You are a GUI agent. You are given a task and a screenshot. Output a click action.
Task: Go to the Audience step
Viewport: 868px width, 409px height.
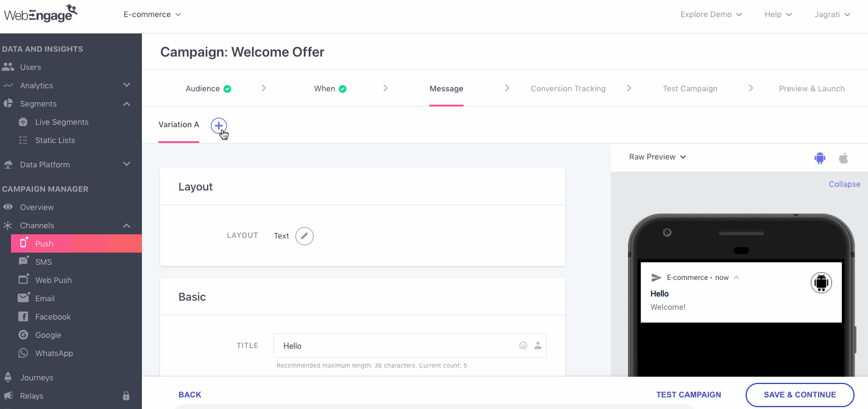click(x=208, y=88)
